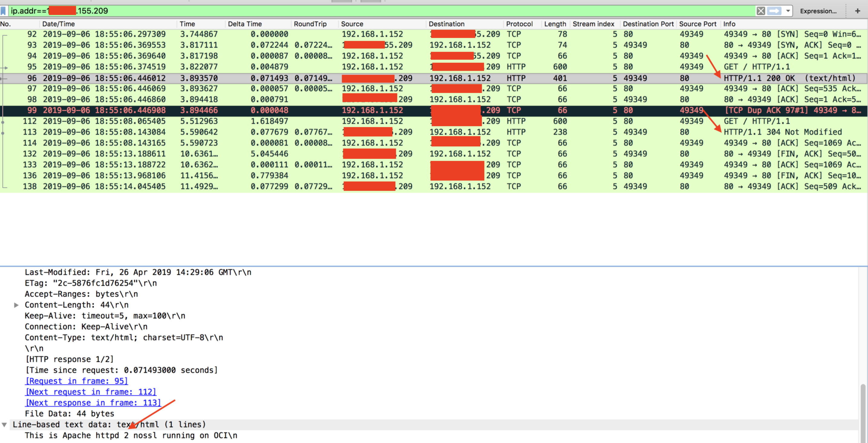Click the filter bookmark icon
Viewport: 868px width, 443px height.
point(3,11)
